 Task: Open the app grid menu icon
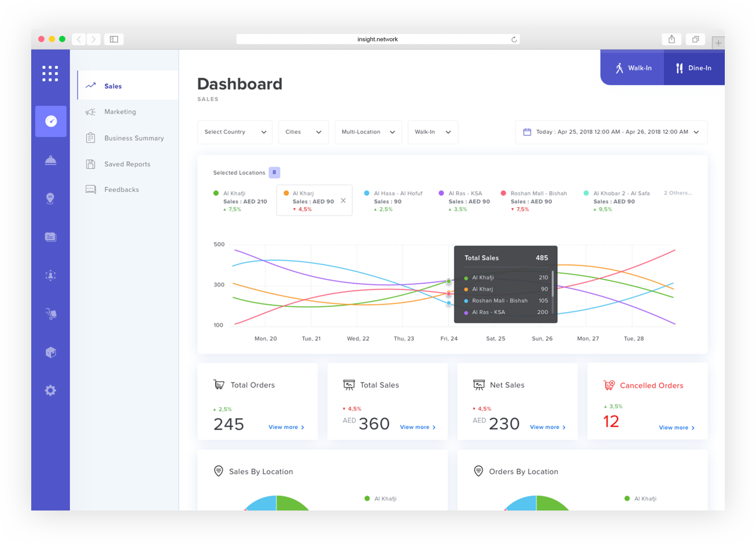(50, 73)
